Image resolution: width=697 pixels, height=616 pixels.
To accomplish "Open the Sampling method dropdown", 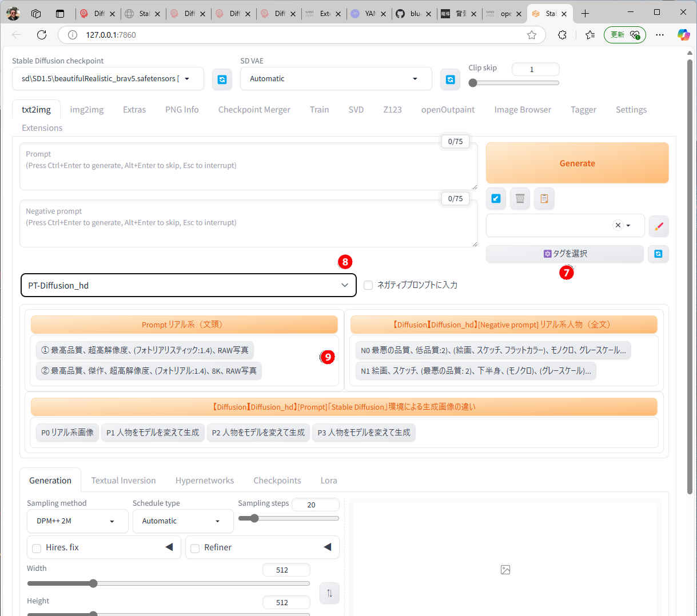I will (77, 521).
